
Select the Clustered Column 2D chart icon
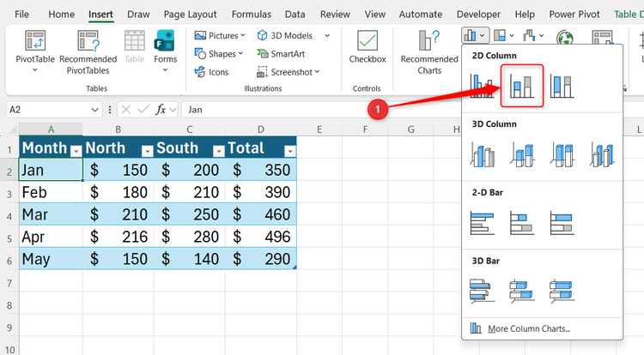[x=483, y=86]
